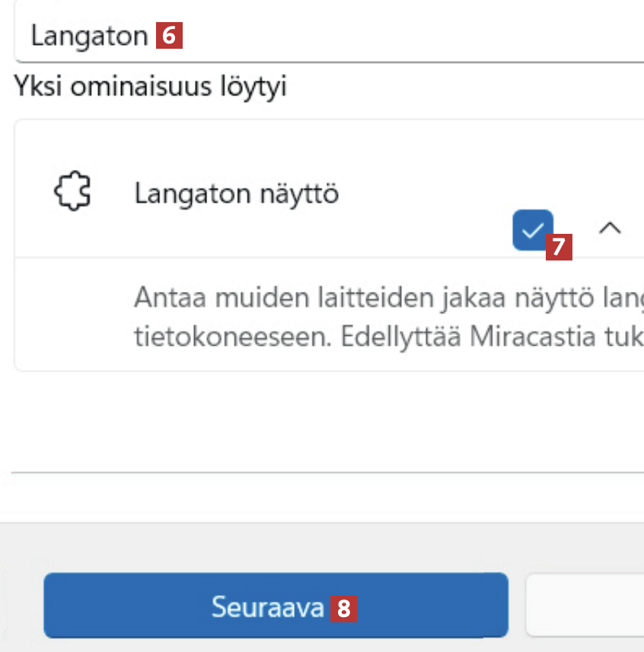Viewport: 644px width, 652px height.
Task: Click the red number 6 badge
Action: [169, 36]
